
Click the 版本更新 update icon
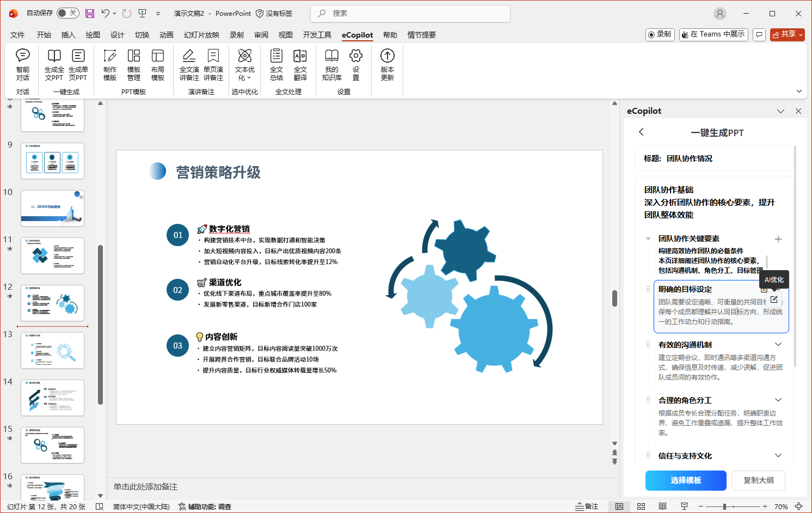pyautogui.click(x=387, y=65)
